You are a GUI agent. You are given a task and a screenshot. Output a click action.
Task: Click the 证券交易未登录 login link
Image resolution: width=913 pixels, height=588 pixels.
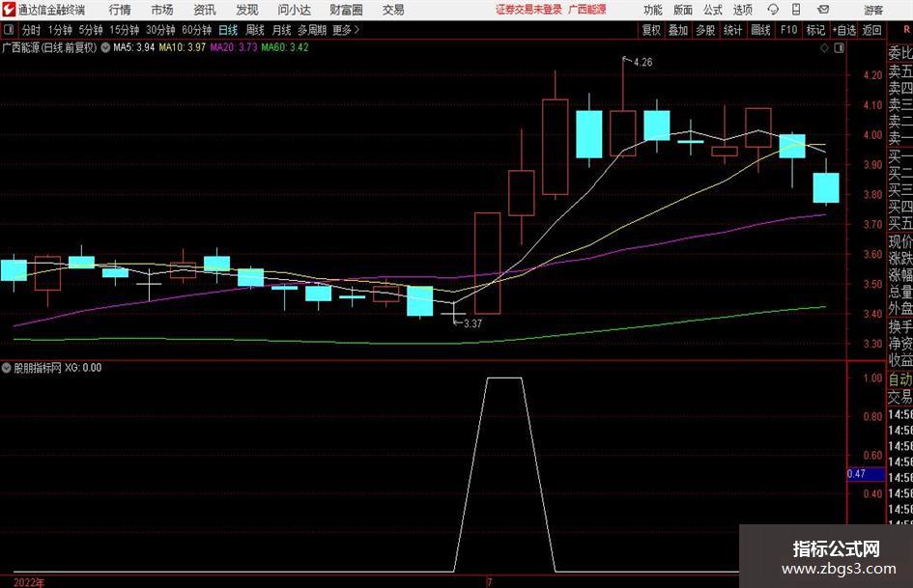pos(528,10)
